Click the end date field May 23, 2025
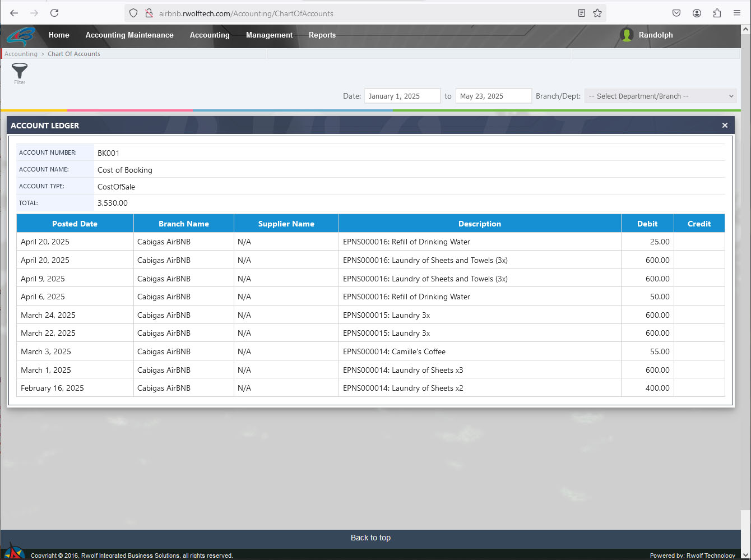Image resolution: width=751 pixels, height=560 pixels. [493, 96]
